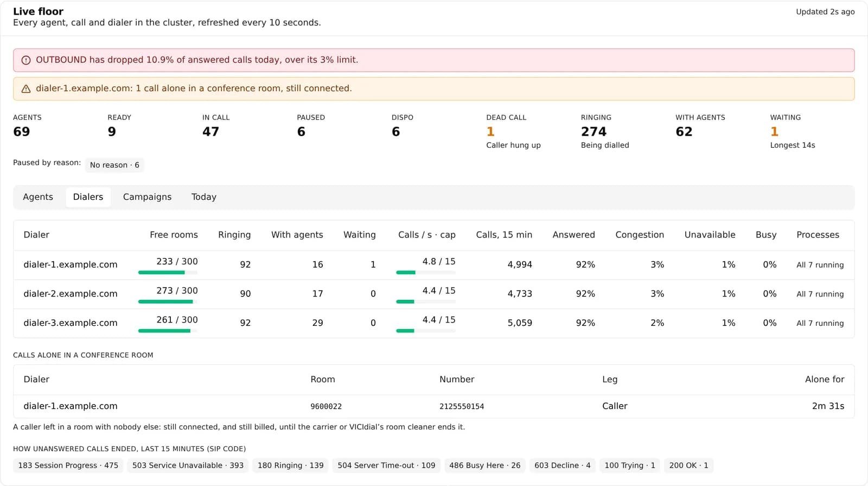The width and height of the screenshot is (868, 486).
Task: Click dialer-1 calls per second capacity bar
Action: tap(426, 273)
